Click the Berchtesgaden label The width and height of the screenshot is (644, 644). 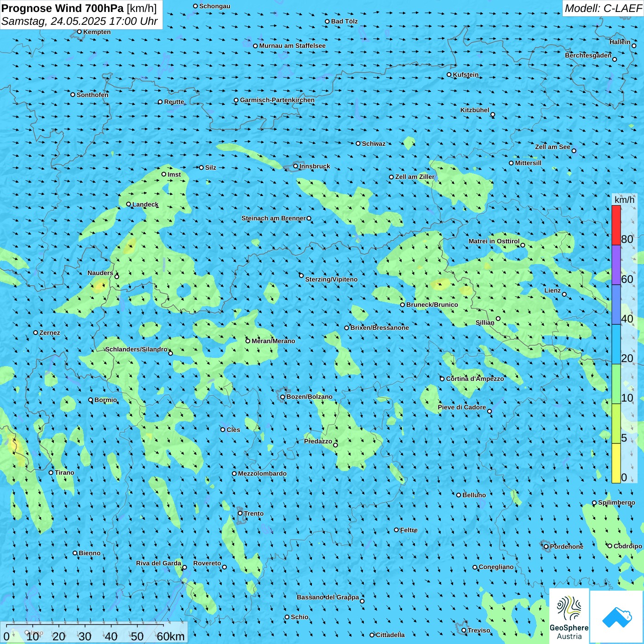[x=588, y=55]
